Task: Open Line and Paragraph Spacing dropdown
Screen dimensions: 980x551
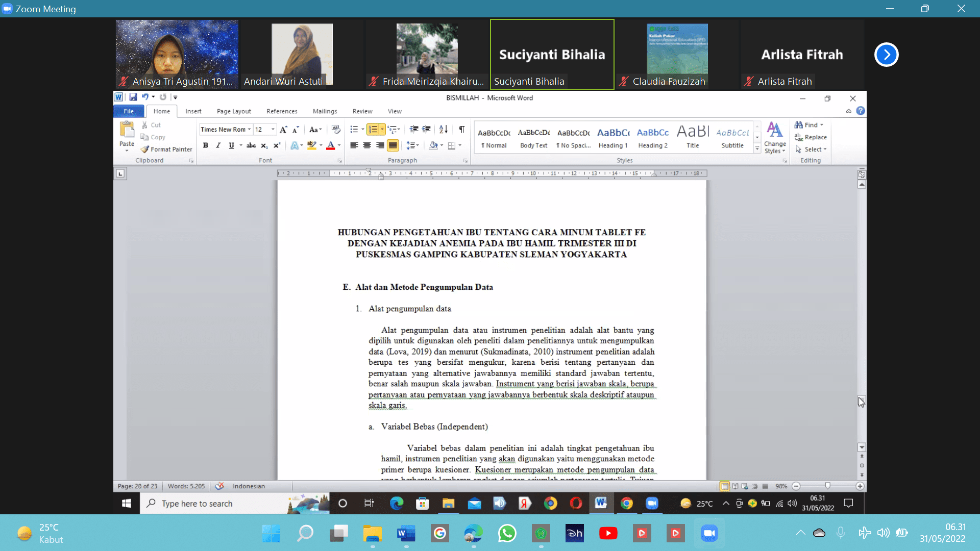Action: pos(412,145)
